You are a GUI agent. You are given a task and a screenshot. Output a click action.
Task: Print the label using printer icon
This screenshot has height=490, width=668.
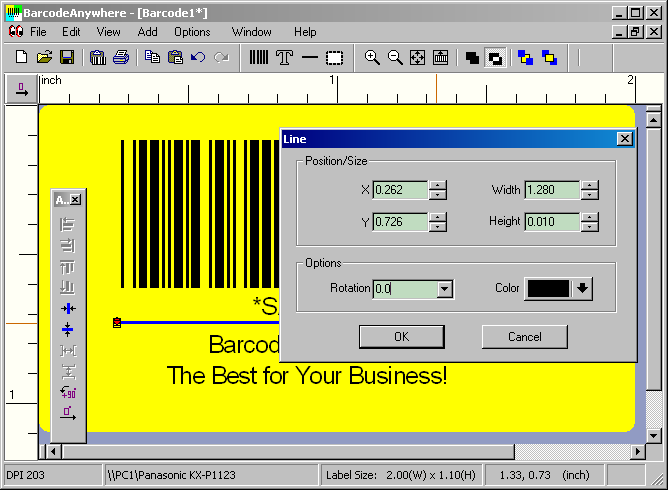tap(121, 57)
